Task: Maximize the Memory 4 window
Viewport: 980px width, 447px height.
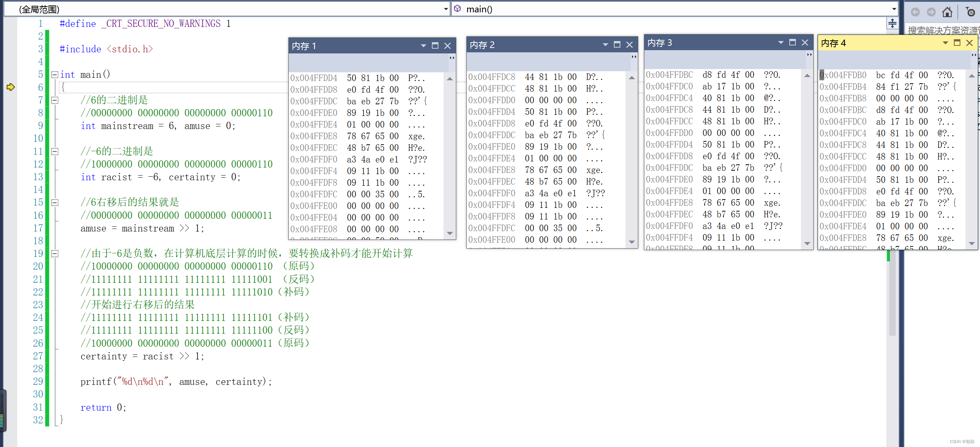Action: coord(957,43)
